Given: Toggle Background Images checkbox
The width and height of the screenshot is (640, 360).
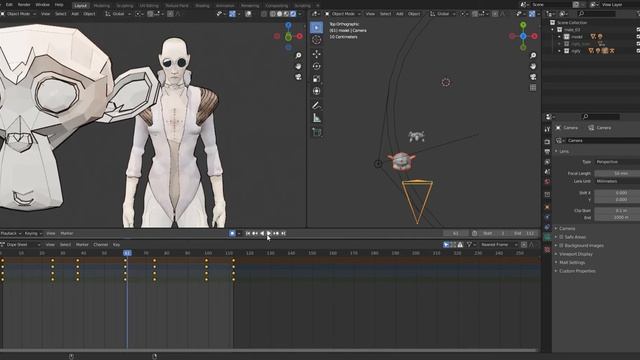Looking at the screenshot, I should [561, 245].
